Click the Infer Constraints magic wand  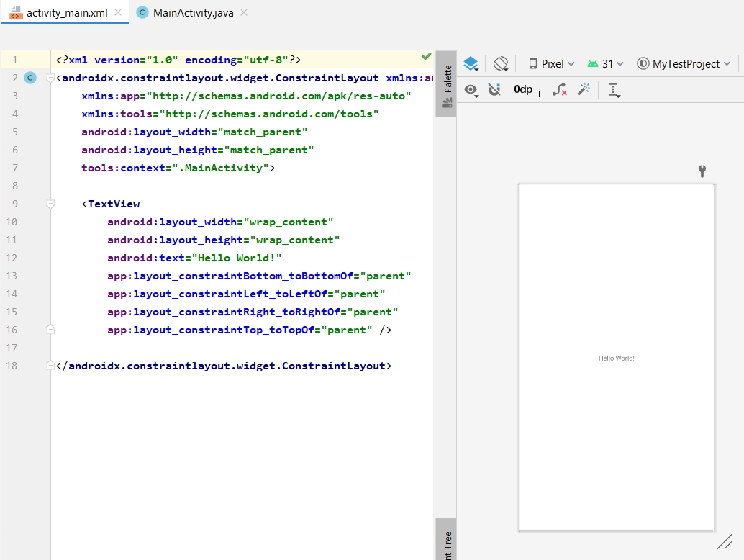tap(584, 90)
